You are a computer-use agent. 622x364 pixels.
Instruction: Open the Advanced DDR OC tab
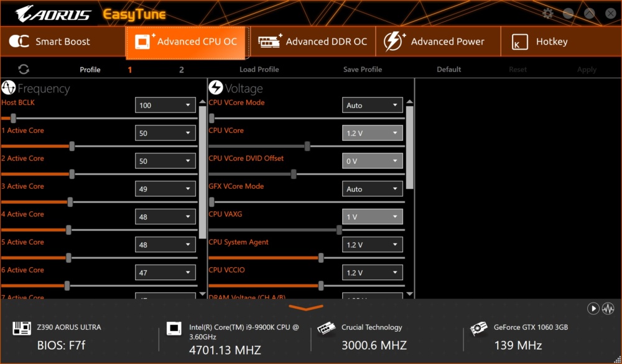point(313,42)
